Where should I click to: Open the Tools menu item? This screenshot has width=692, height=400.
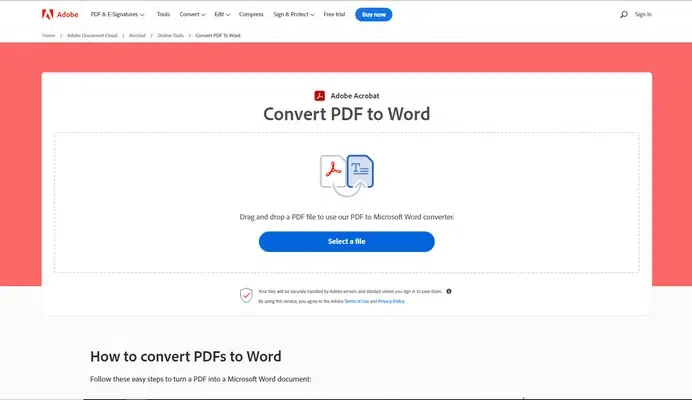tap(163, 15)
